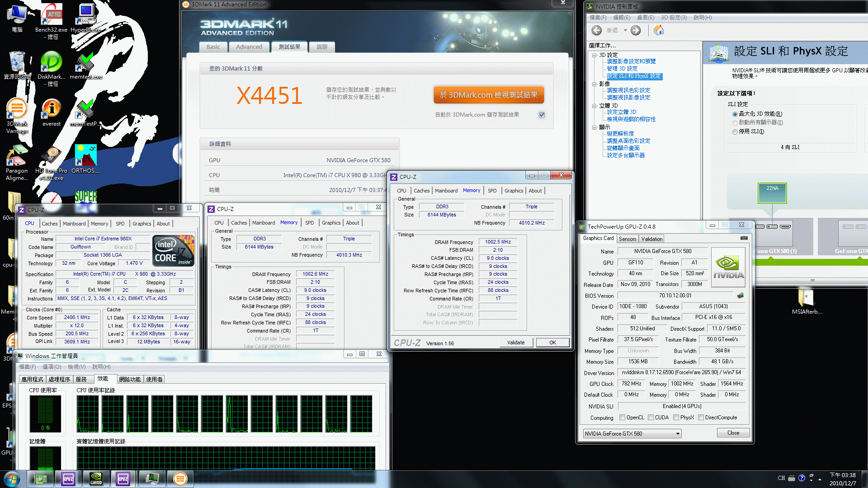Open the 電腦 (Computer) desktop icon
Viewport: 868px width, 488px height.
(17, 18)
